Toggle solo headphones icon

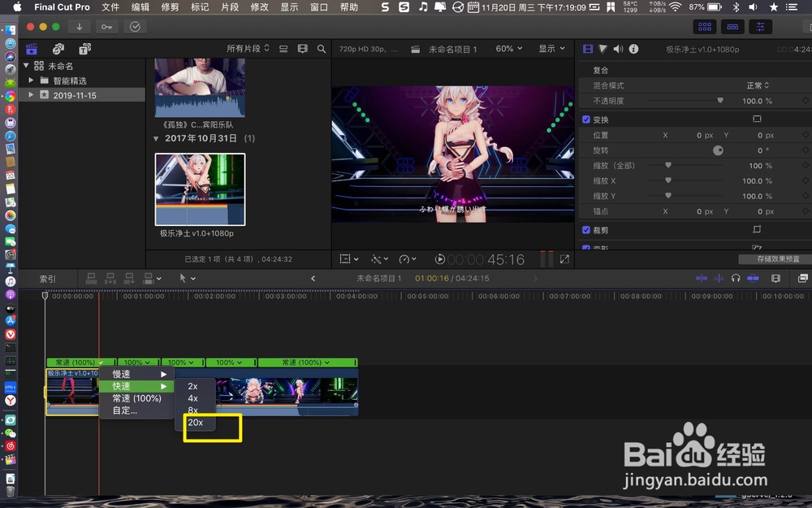(736, 278)
